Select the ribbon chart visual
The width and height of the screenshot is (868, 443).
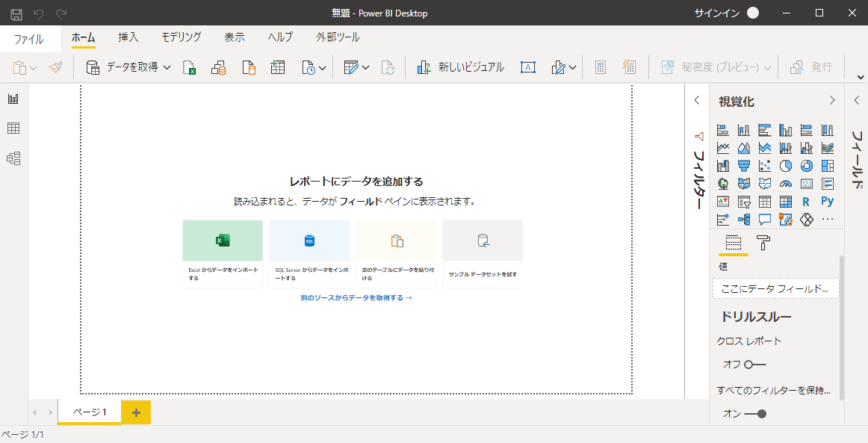[x=828, y=148]
